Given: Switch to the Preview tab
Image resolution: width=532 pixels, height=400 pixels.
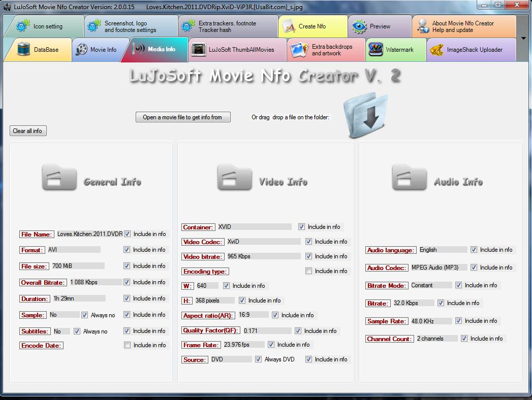Looking at the screenshot, I should click(380, 26).
